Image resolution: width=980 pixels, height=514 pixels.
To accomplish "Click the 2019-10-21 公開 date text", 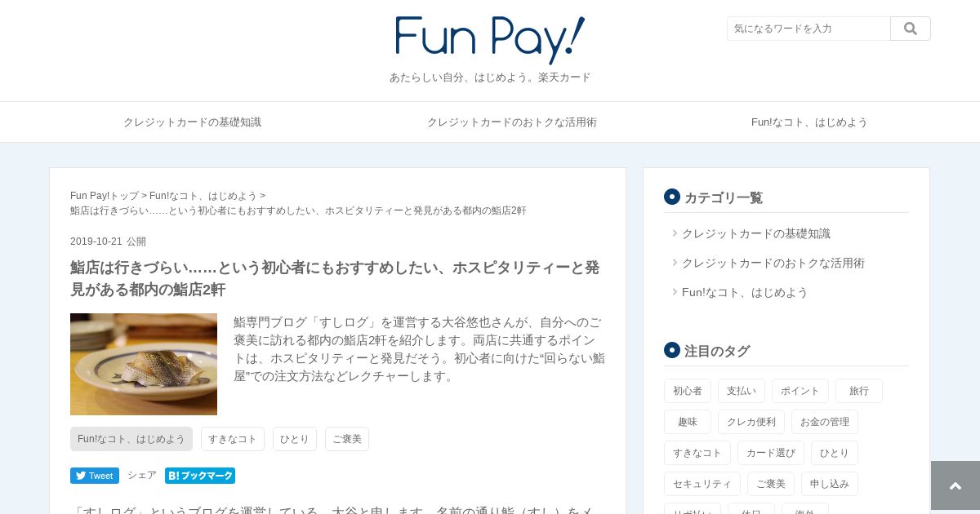I will click(108, 241).
